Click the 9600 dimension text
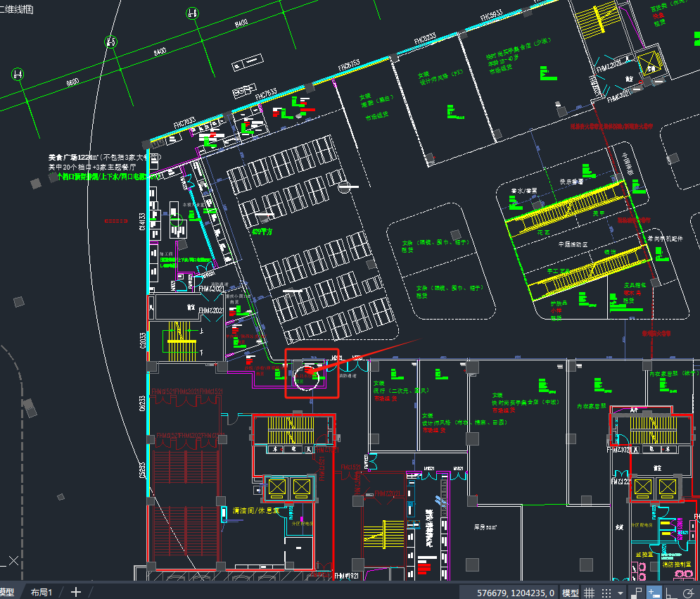Image resolution: width=700 pixels, height=599 pixels. point(72,82)
